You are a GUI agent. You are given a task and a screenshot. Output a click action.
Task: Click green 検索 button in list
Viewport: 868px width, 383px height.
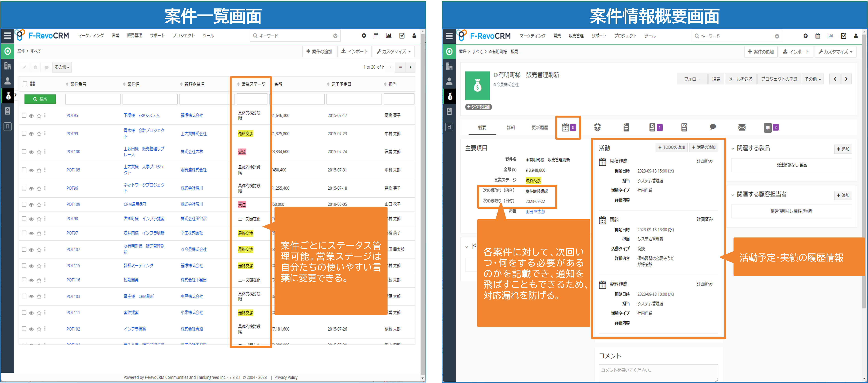[x=40, y=99]
